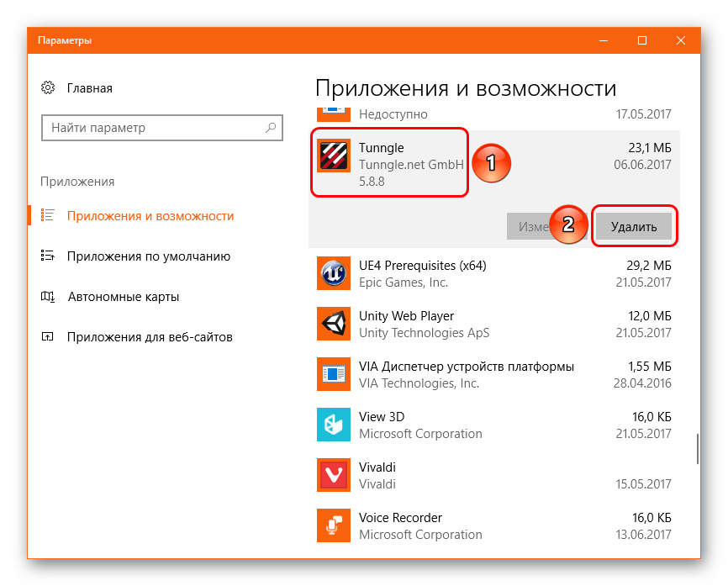Click VIA Technologies, Inc. publisher text
728x586 pixels.
(x=419, y=383)
